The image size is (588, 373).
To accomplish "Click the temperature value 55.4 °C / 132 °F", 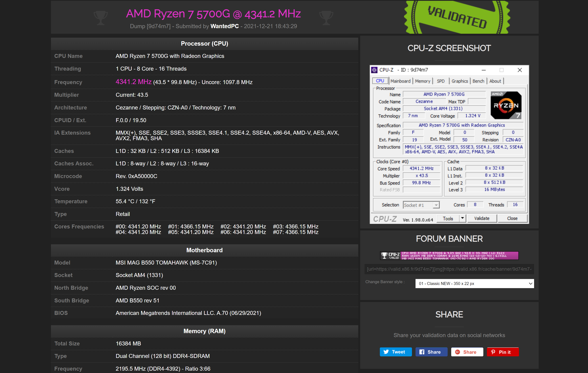I will coord(135,201).
